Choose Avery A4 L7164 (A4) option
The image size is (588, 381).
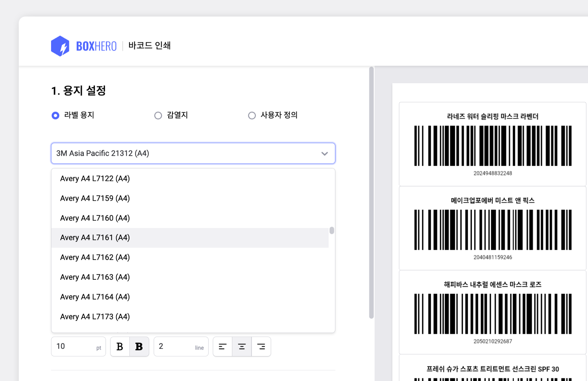point(190,297)
